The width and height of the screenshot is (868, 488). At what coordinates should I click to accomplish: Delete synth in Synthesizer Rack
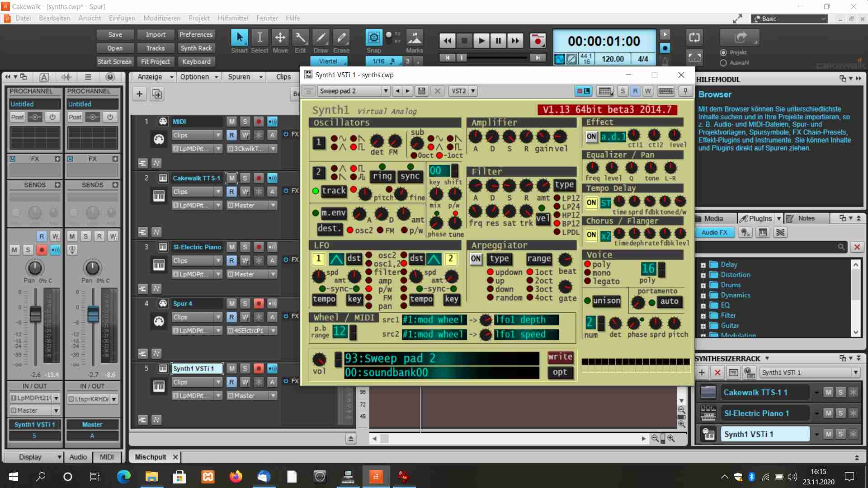[717, 373]
